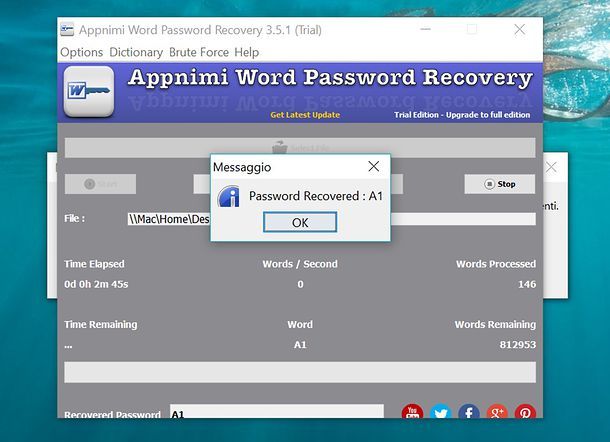Click the recovery progress bar
The image size is (610, 442).
300,372
